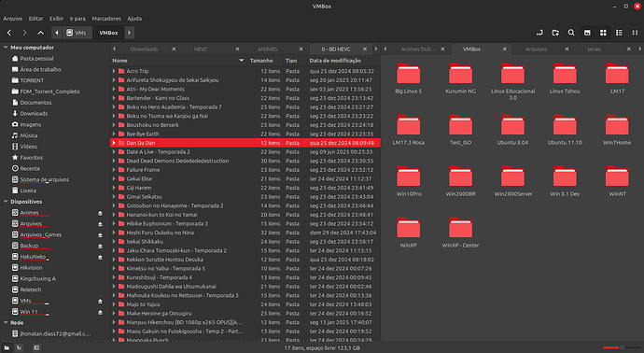Open the Arquivo menu
The height and width of the screenshot is (353, 644).
(x=13, y=19)
